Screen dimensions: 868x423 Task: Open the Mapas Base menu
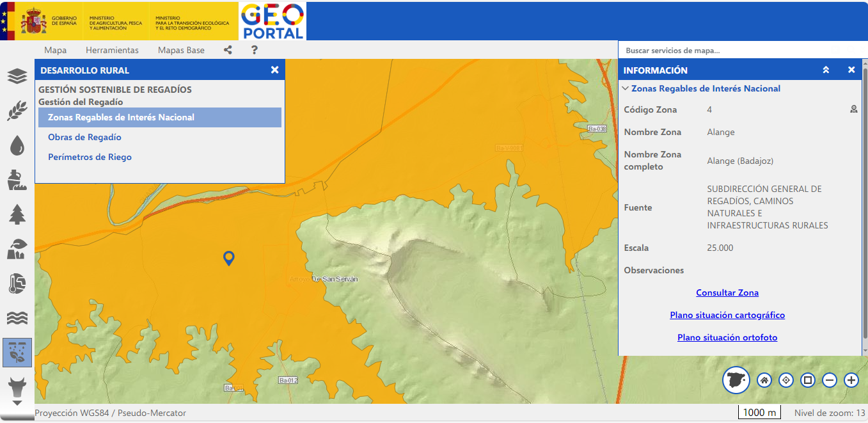(x=181, y=50)
